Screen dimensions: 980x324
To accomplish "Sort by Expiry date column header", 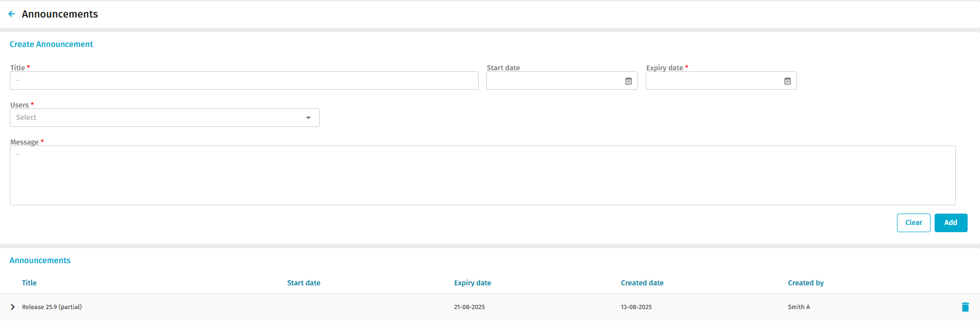I will (472, 283).
